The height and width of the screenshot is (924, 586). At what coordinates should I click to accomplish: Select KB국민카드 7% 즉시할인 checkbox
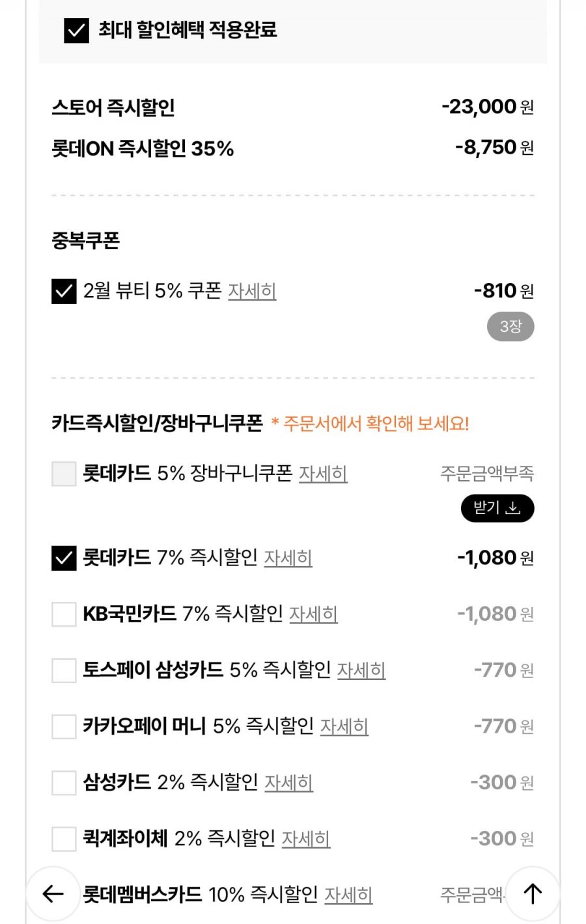point(64,614)
